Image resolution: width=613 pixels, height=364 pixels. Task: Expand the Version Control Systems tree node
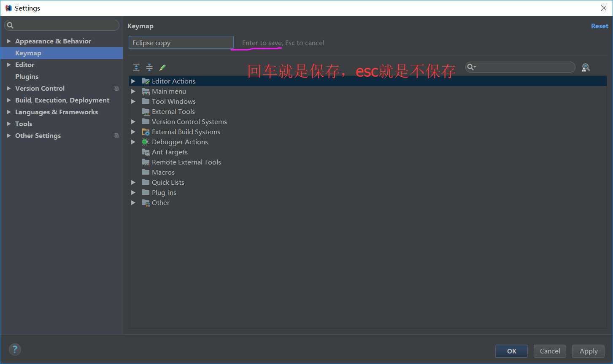133,121
